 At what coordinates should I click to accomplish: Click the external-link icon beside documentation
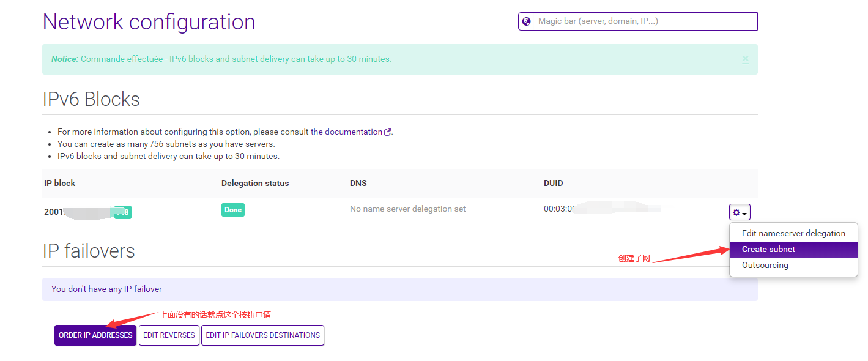(387, 132)
